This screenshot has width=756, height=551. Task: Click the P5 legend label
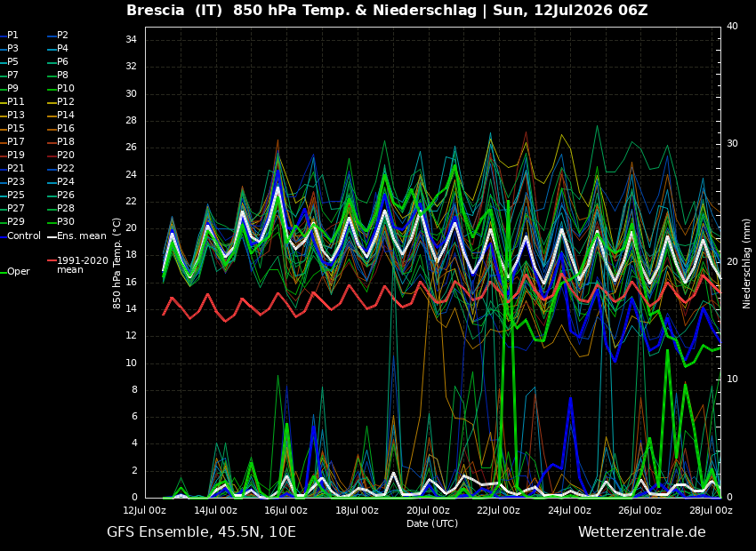[12, 61]
